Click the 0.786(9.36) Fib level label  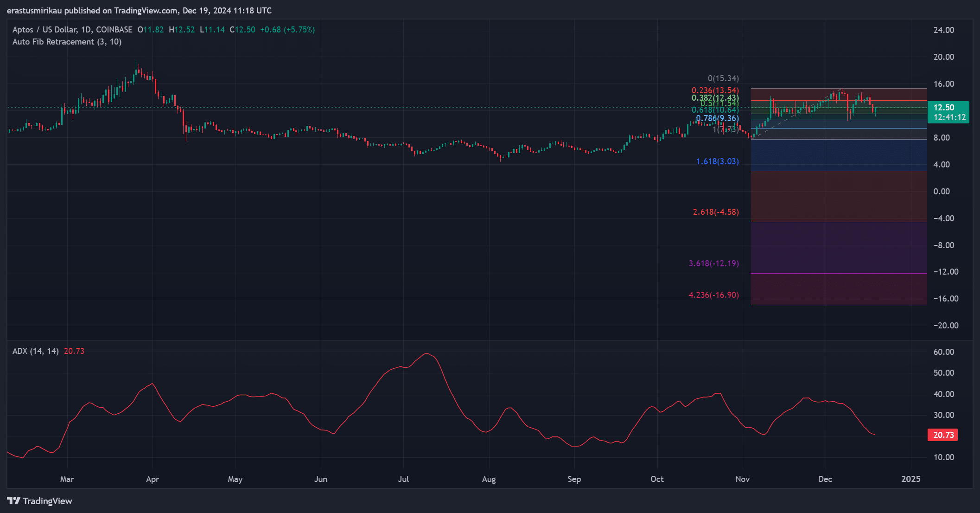pos(718,118)
